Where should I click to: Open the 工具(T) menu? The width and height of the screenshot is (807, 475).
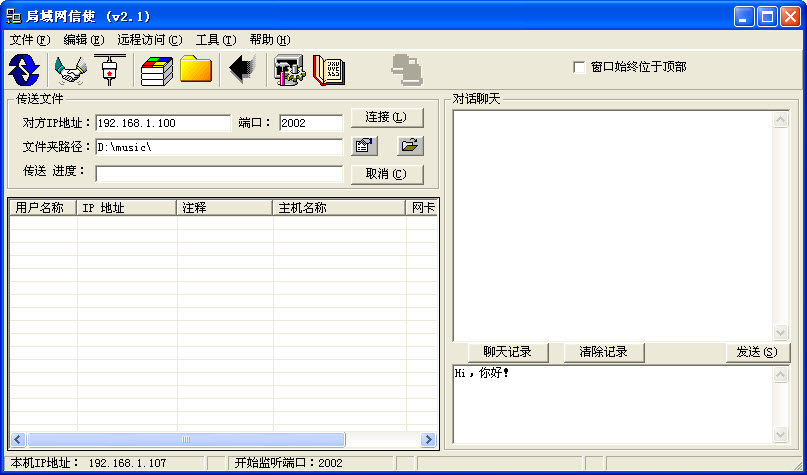point(216,40)
